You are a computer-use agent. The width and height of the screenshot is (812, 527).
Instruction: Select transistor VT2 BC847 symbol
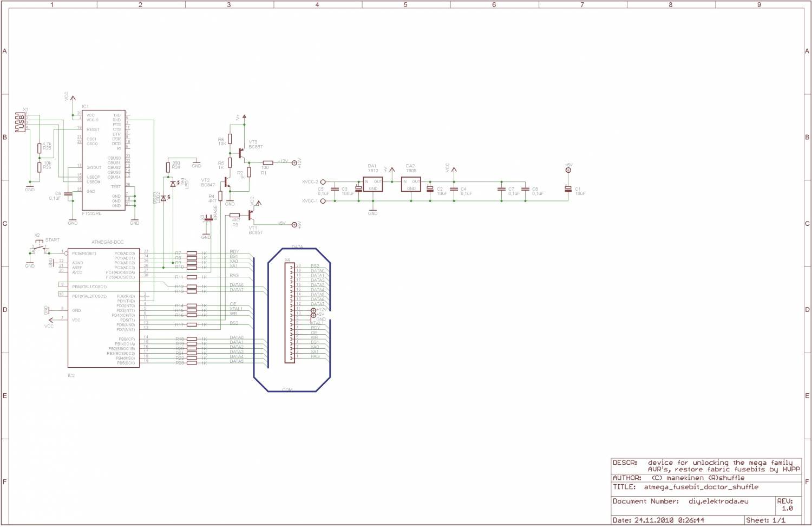pyautogui.click(x=227, y=181)
